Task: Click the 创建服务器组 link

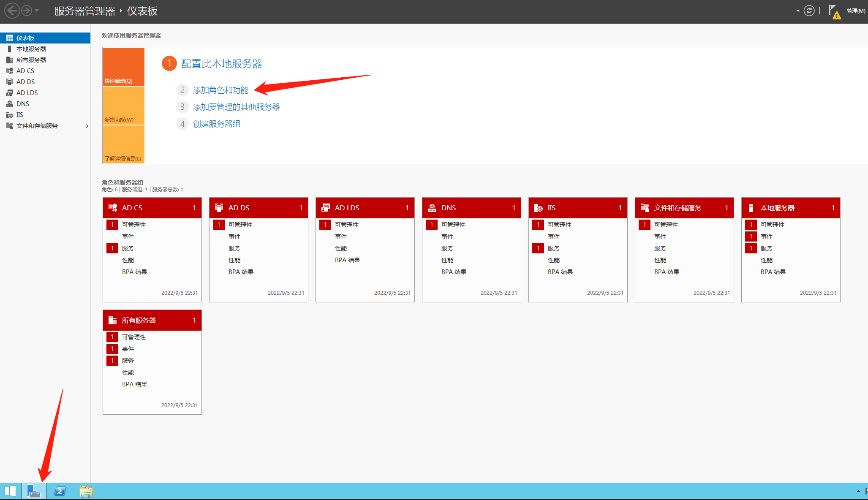Action: [x=217, y=124]
